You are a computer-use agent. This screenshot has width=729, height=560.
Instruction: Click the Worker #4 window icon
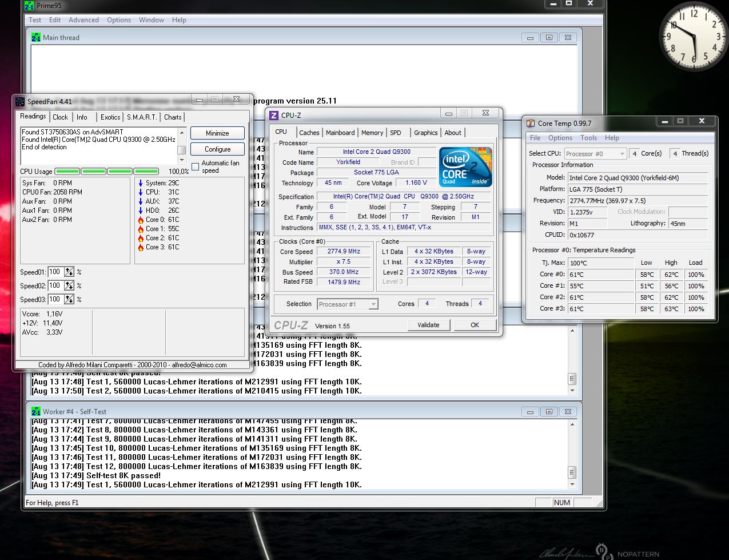point(36,412)
